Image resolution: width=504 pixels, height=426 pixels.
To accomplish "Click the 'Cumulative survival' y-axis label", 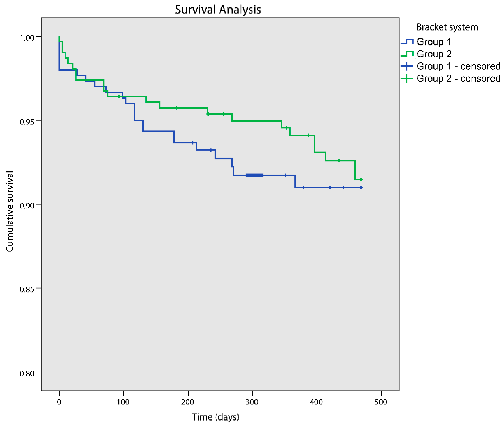I will coord(10,211).
